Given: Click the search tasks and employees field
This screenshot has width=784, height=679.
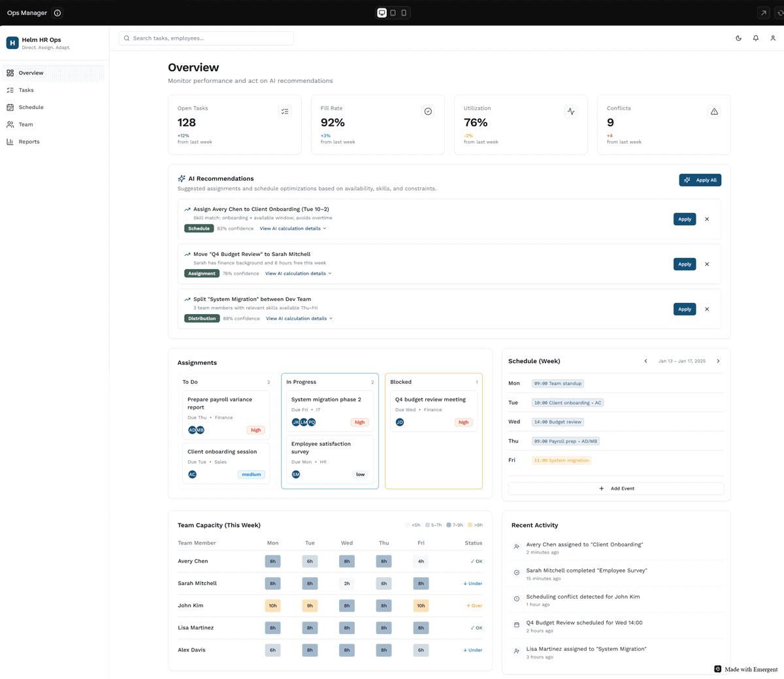Looking at the screenshot, I should point(206,38).
